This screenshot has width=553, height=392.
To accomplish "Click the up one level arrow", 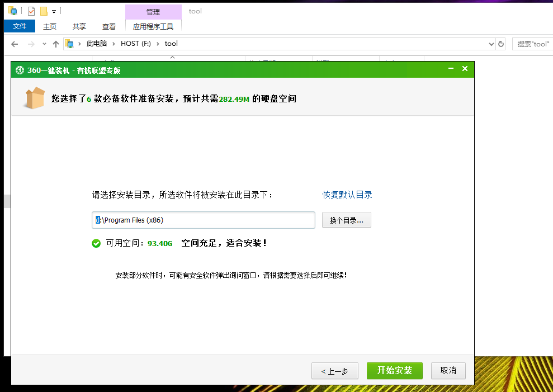I will pos(56,44).
